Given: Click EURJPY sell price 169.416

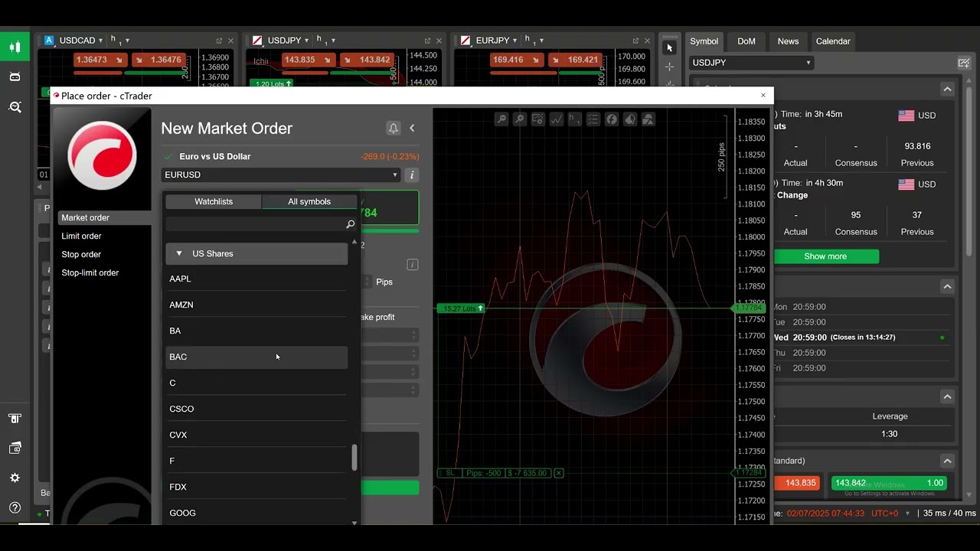Looking at the screenshot, I should tap(518, 60).
